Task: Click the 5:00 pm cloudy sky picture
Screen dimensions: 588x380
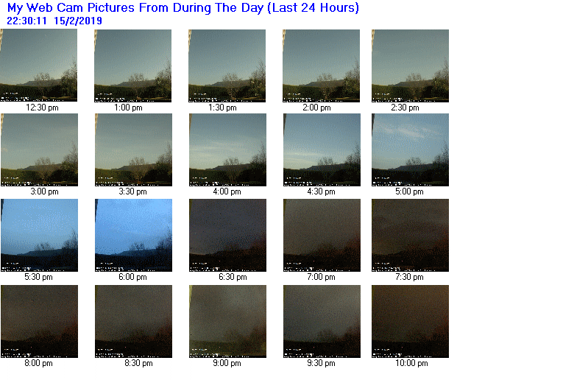Action: pyautogui.click(x=410, y=149)
